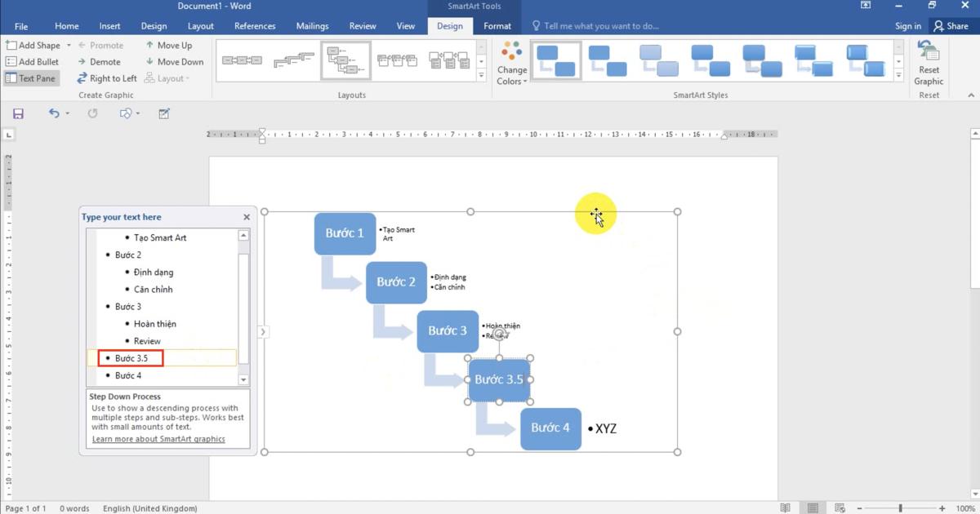Image resolution: width=980 pixels, height=514 pixels.
Task: Toggle Right to Left direction
Action: (x=107, y=78)
